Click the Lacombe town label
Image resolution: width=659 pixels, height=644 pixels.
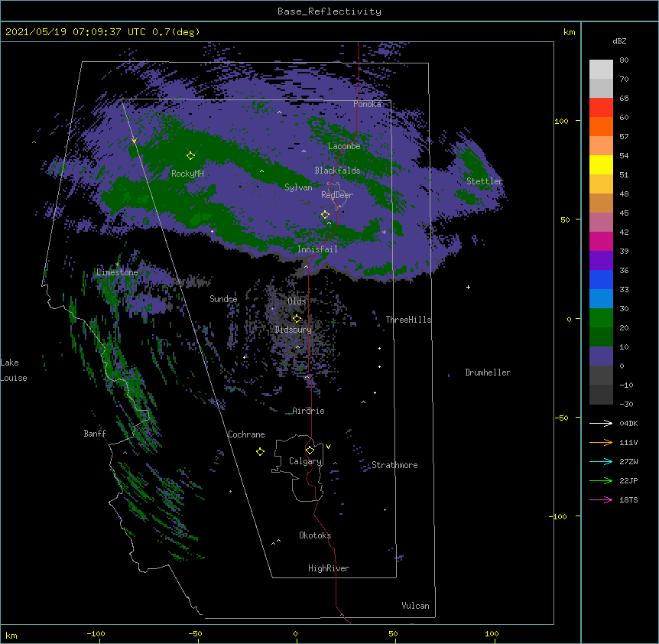pos(344,146)
